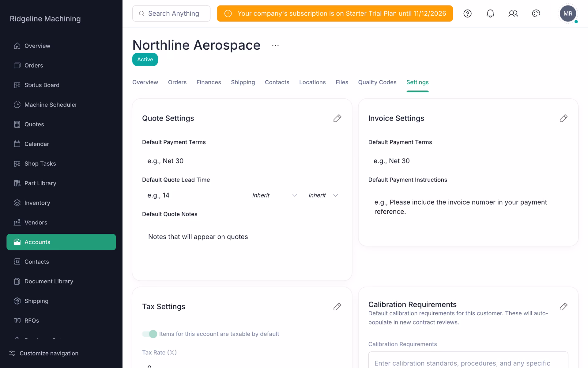The image size is (588, 368).
Task: Open the three-dot menu beside Northline Aerospace
Action: coord(275,45)
